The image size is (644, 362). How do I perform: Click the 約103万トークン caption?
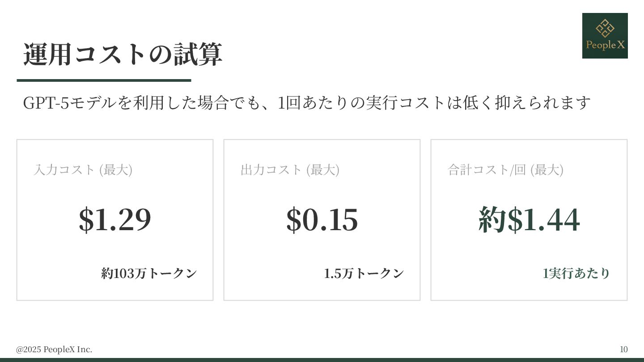[149, 274]
